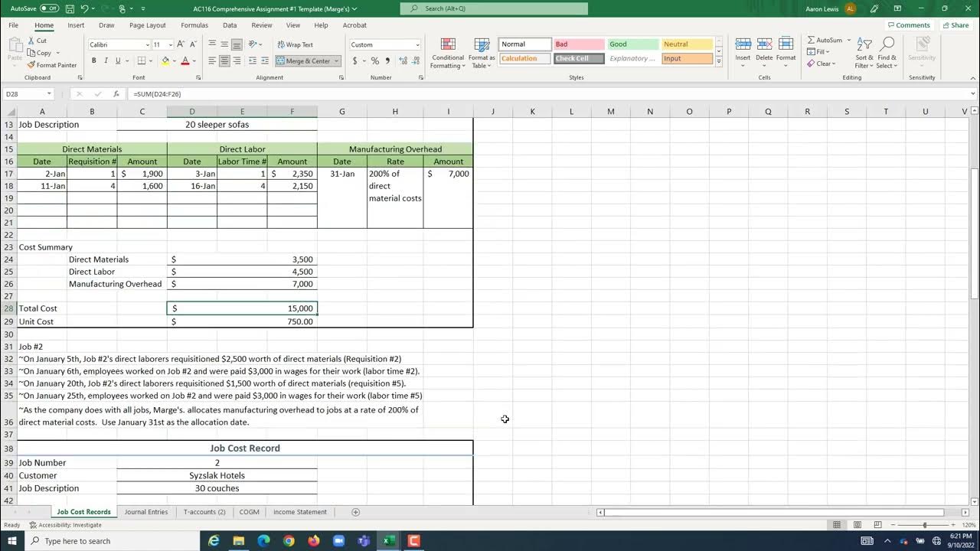Screen dimensions: 980x551
Task: Decrease font size with smaller A icon
Action: [x=193, y=44]
